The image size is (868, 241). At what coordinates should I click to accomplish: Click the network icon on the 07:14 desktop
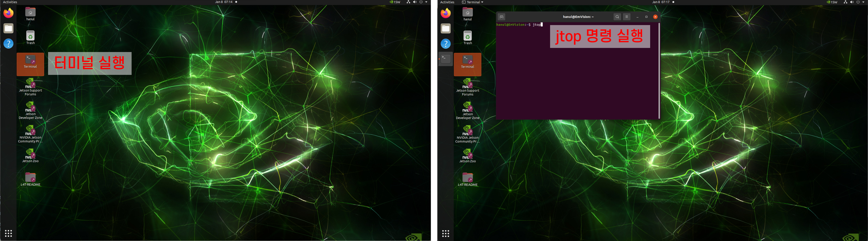pyautogui.click(x=408, y=2)
